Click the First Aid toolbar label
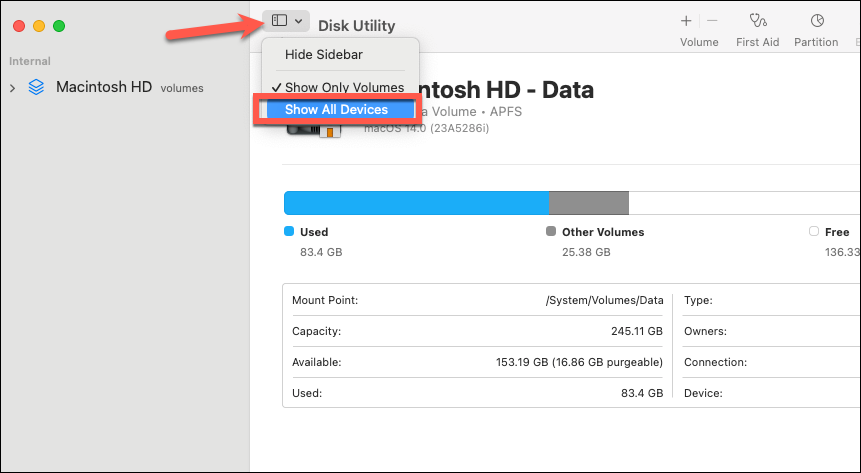The height and width of the screenshot is (473, 861). tap(757, 42)
